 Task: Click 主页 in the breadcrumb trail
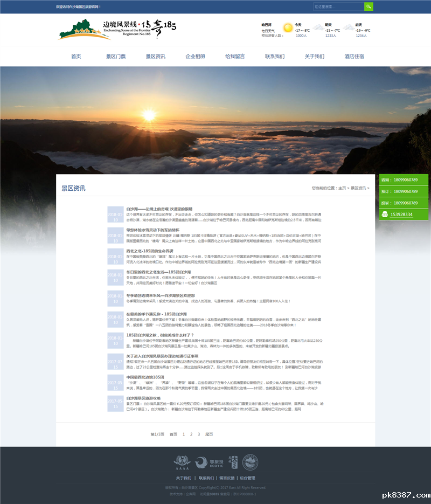click(342, 188)
